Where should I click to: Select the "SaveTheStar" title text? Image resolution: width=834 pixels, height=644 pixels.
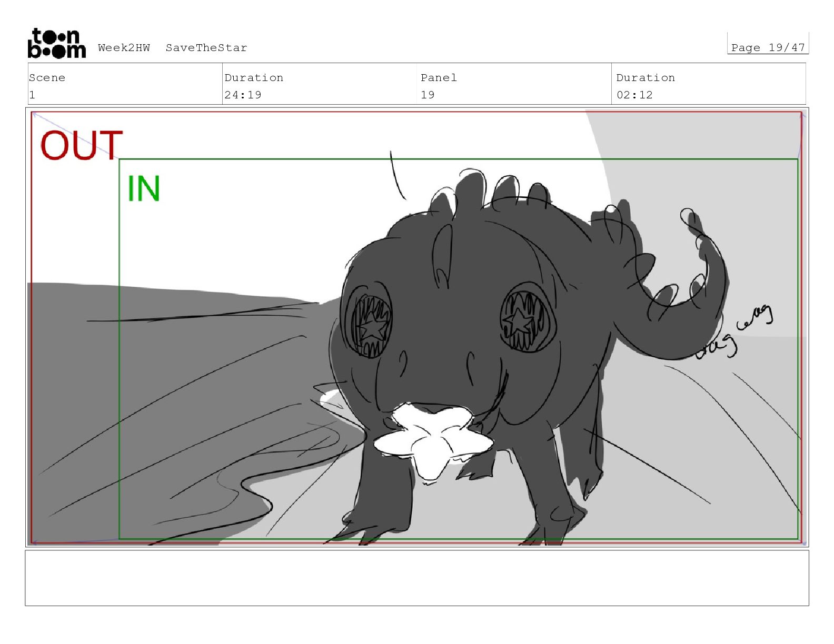coord(206,48)
